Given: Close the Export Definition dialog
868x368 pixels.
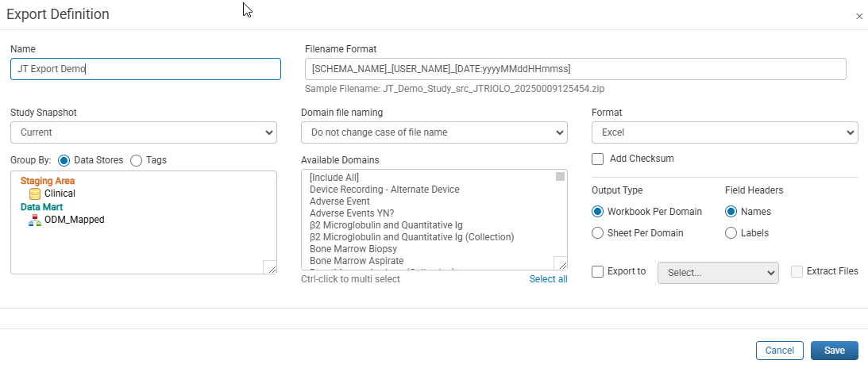Looking at the screenshot, I should click(x=858, y=17).
